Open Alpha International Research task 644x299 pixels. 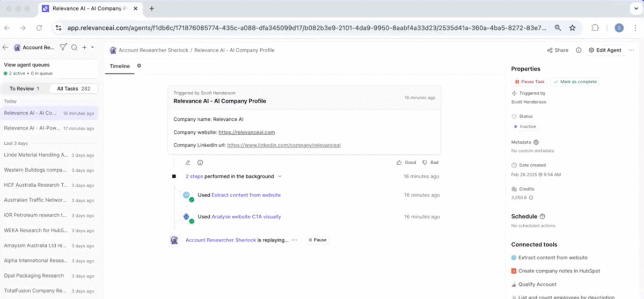tap(49, 260)
